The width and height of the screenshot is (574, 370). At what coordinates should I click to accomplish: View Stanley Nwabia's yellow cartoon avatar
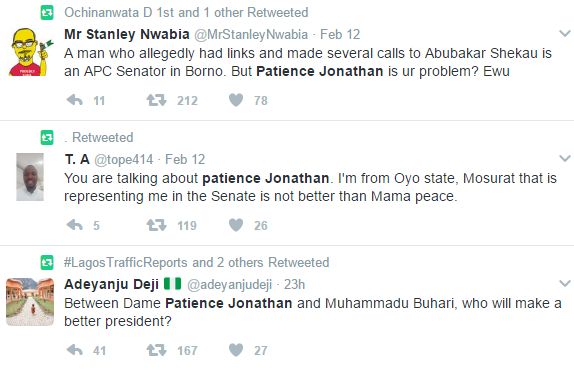[30, 52]
